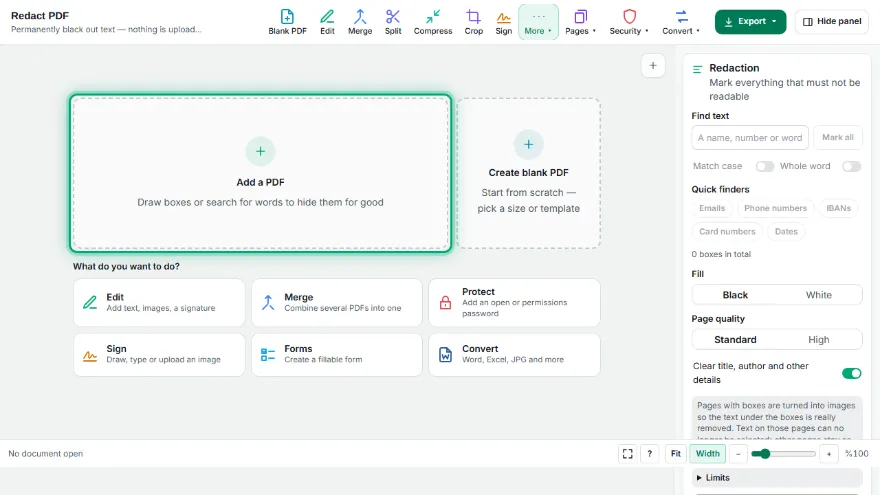Viewport: 880px width, 495px height.
Task: Click the Mark all button
Action: pyautogui.click(x=837, y=138)
